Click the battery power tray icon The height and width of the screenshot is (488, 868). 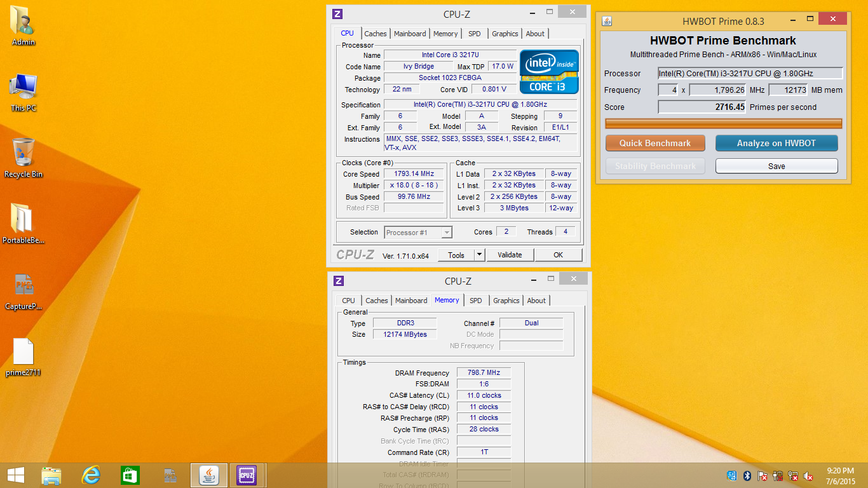778,476
